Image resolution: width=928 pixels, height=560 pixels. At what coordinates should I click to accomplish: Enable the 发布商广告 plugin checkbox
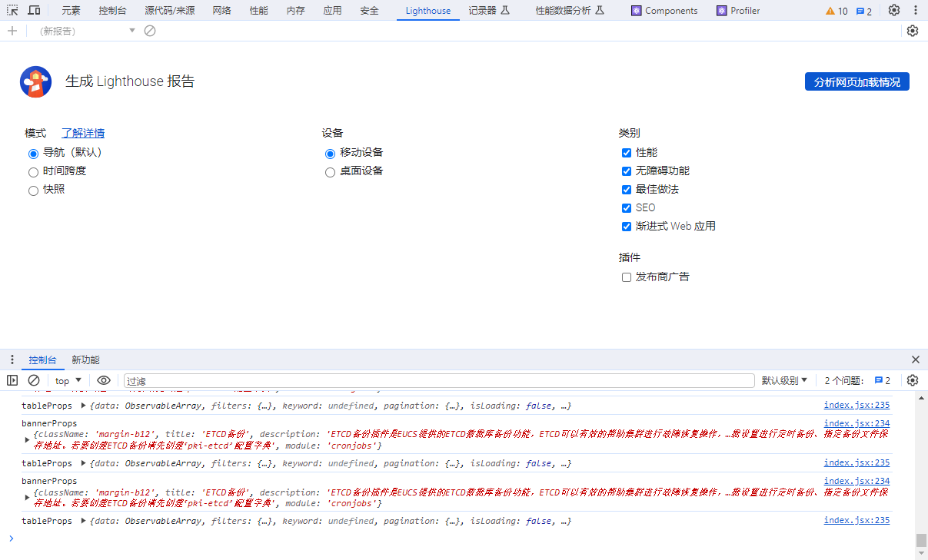pos(626,277)
